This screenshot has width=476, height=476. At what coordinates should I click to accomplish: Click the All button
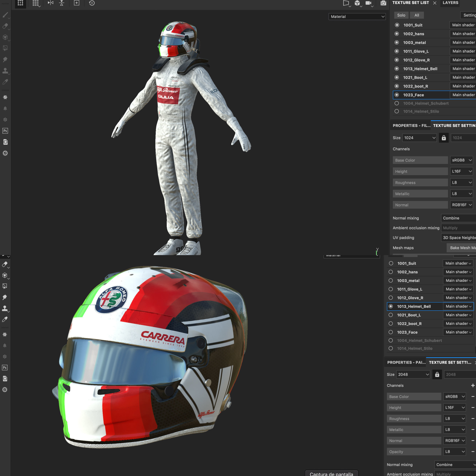417,15
